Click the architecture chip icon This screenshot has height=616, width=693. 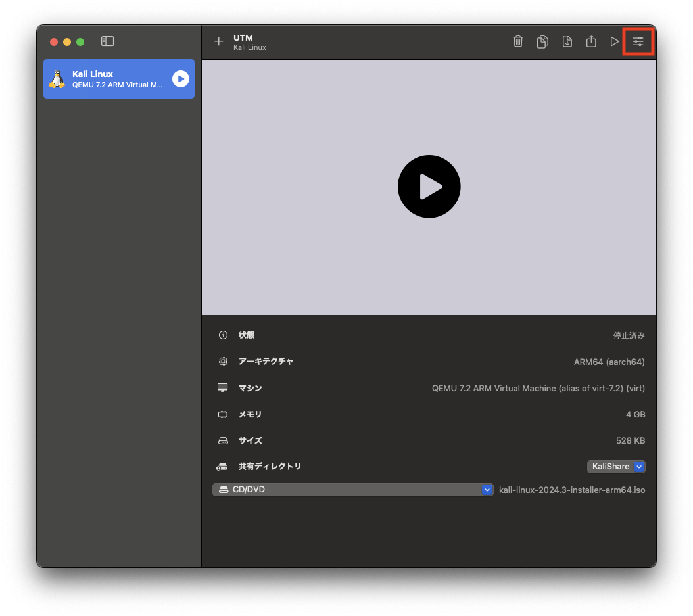223,361
